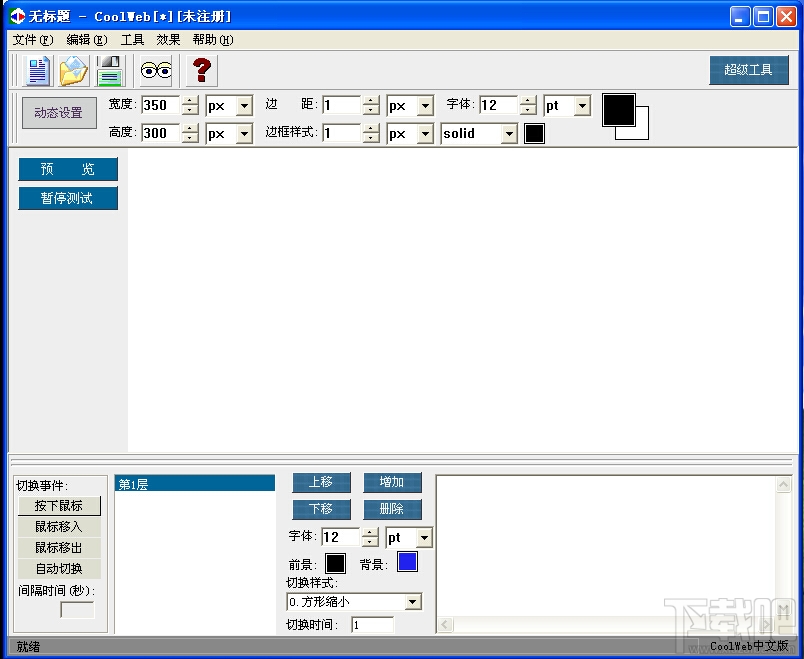
Task: Open the solid border style dropdown
Action: pyautogui.click(x=509, y=134)
